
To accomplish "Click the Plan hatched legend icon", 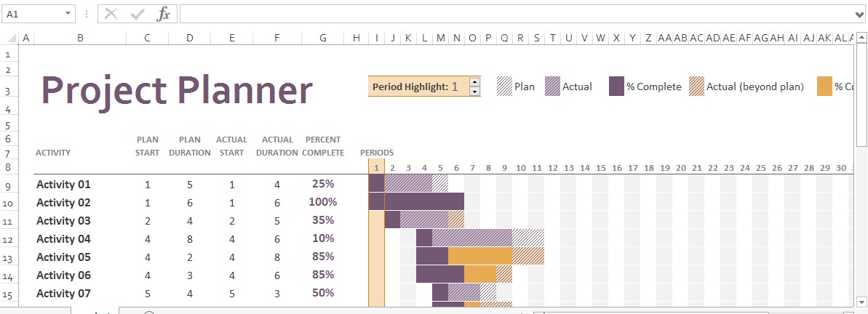I will click(504, 86).
